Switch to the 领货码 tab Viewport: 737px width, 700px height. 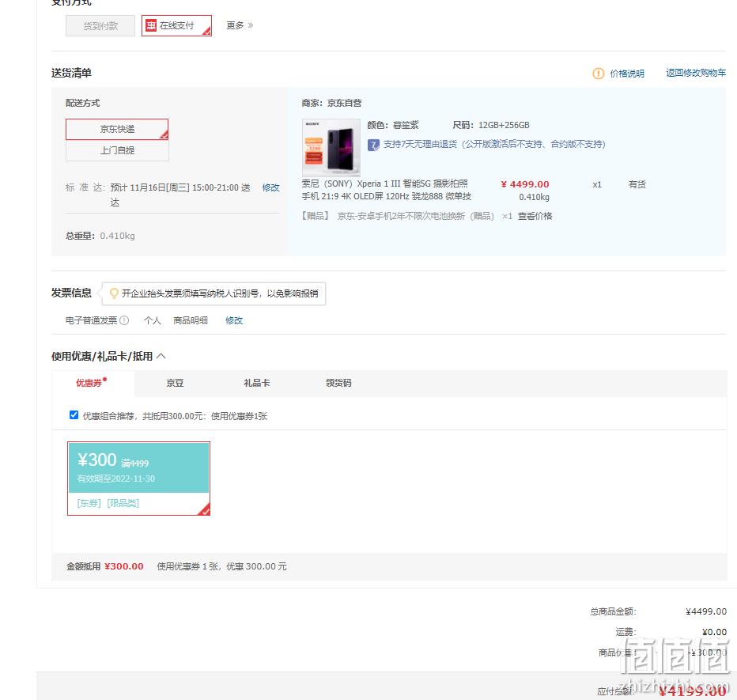(338, 383)
